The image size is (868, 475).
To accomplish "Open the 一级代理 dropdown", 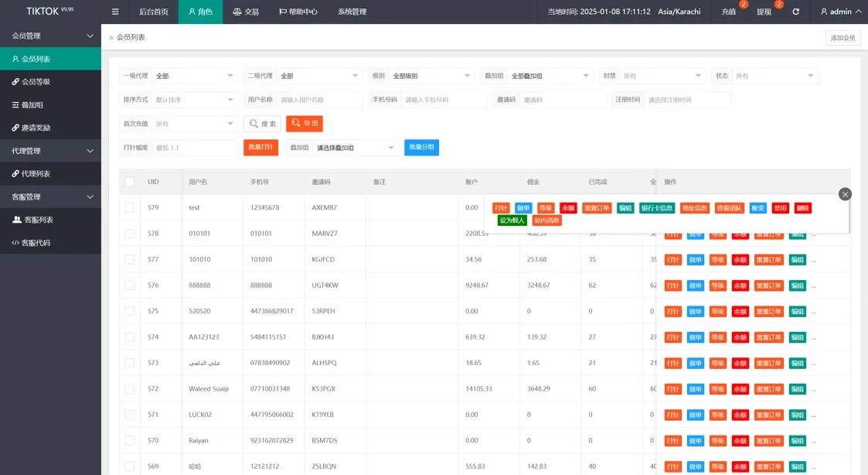I will click(x=195, y=76).
